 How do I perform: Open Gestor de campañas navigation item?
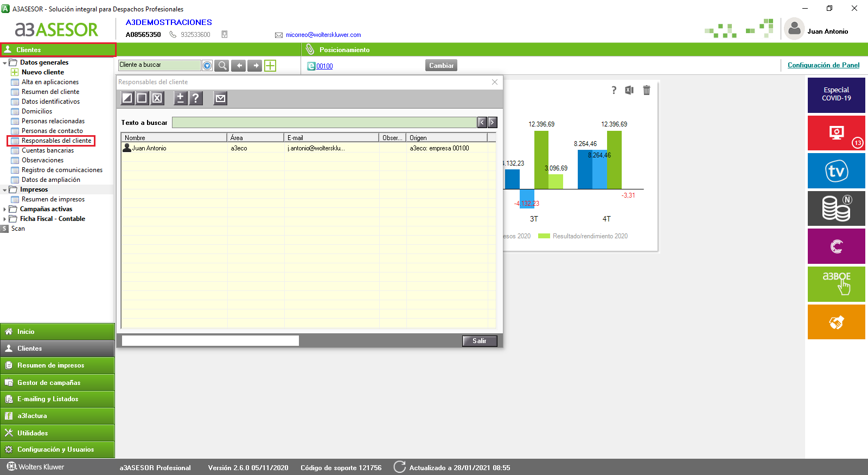coord(58,383)
